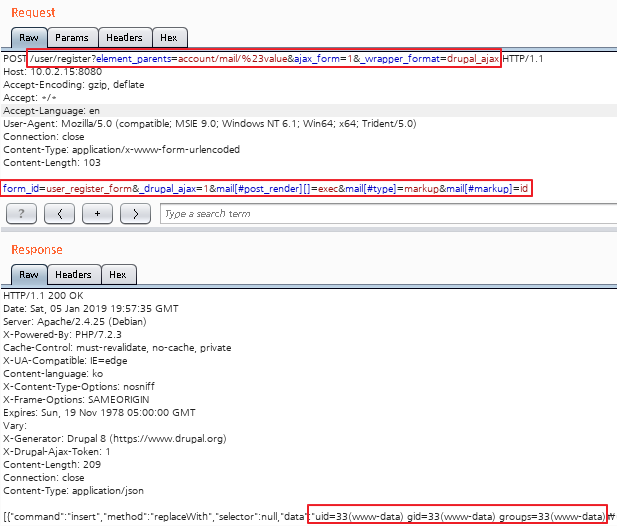Click the 'Server: Apache/2.4.25 (Debian)' line
This screenshot has width=617, height=526.
pos(75,321)
